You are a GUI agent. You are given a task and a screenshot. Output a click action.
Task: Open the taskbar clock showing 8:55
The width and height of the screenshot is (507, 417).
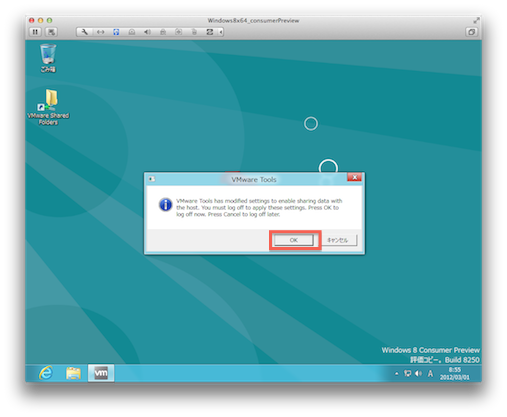[x=455, y=374]
